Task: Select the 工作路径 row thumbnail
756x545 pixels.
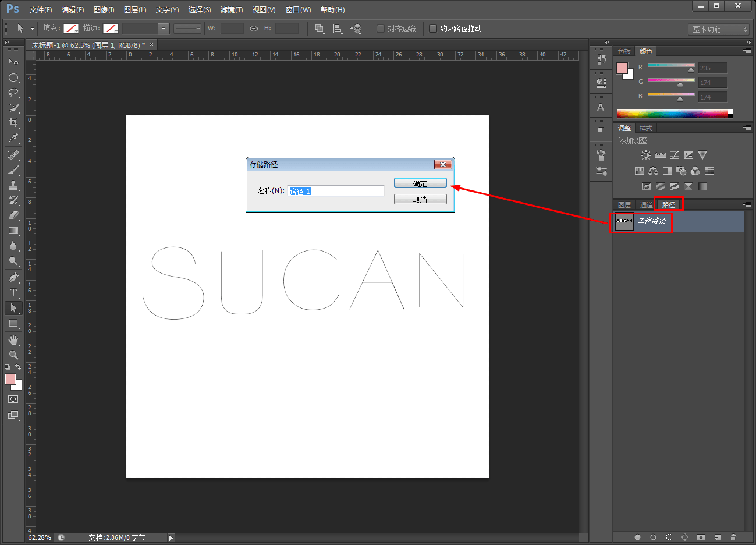Action: pyautogui.click(x=624, y=221)
